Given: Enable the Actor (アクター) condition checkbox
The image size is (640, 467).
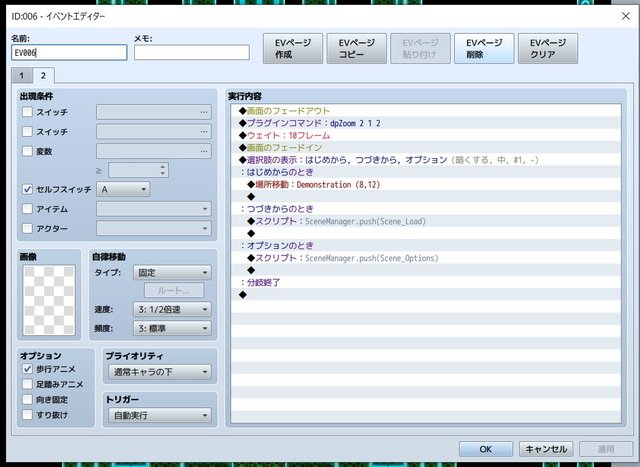Looking at the screenshot, I should (x=27, y=228).
